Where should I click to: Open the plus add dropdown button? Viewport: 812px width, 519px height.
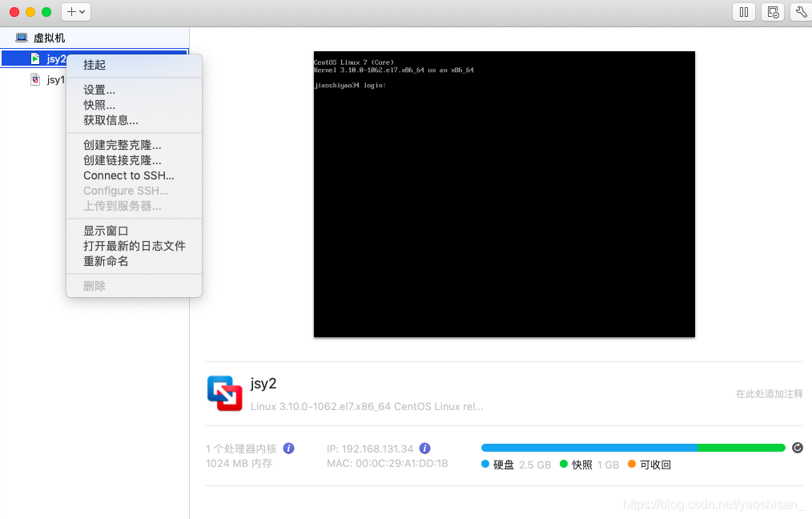coord(76,12)
